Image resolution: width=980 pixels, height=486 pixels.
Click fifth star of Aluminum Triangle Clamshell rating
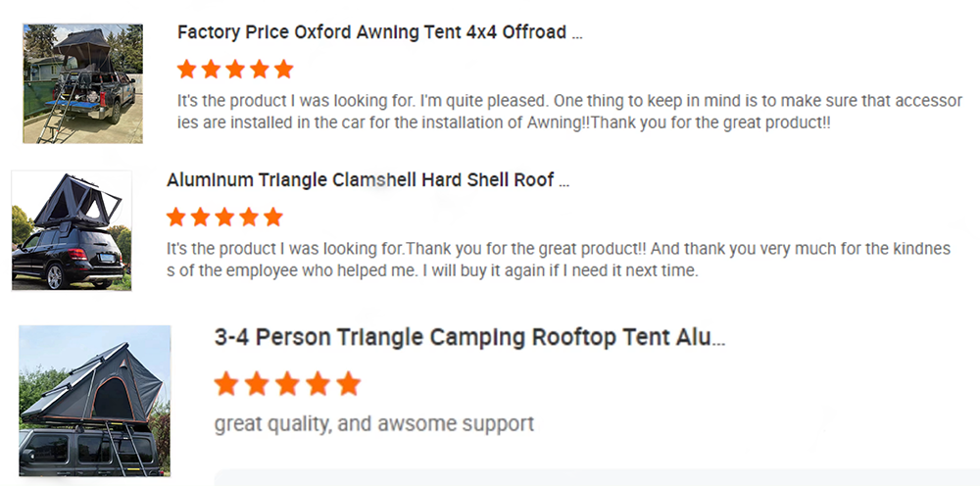pos(272,217)
